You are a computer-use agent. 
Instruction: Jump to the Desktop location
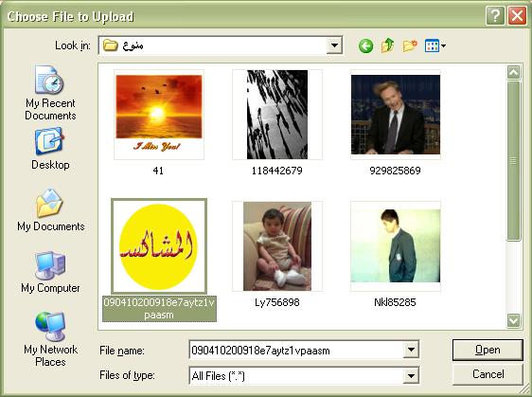coord(50,149)
